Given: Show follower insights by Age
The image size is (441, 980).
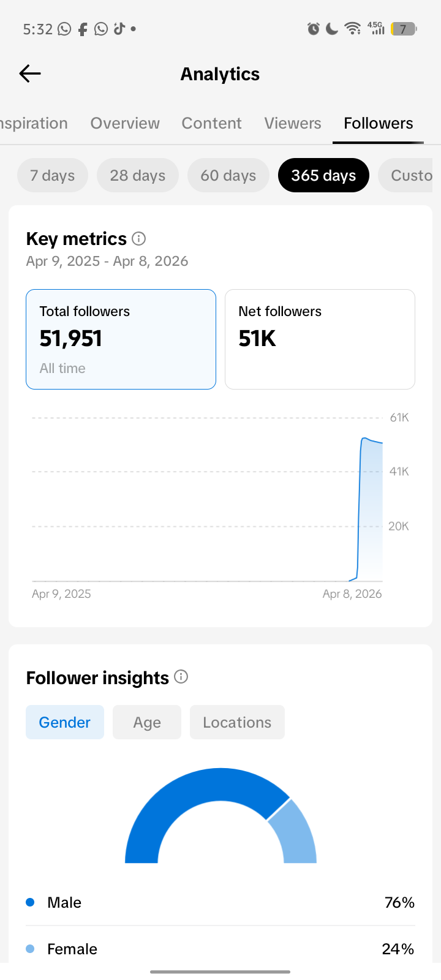Looking at the screenshot, I should pyautogui.click(x=147, y=722).
